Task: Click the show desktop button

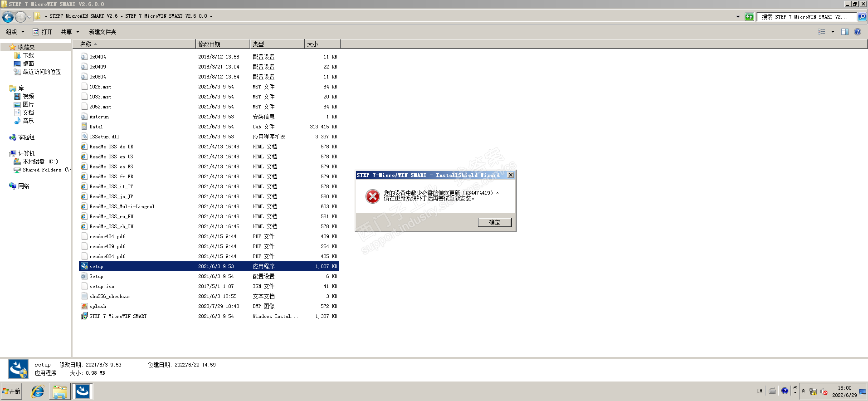Action: (x=863, y=391)
